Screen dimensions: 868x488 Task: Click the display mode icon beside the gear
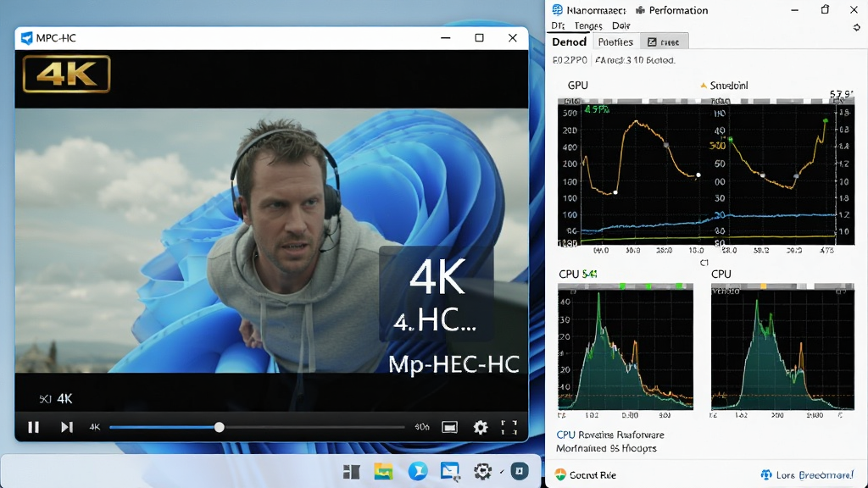click(x=449, y=427)
